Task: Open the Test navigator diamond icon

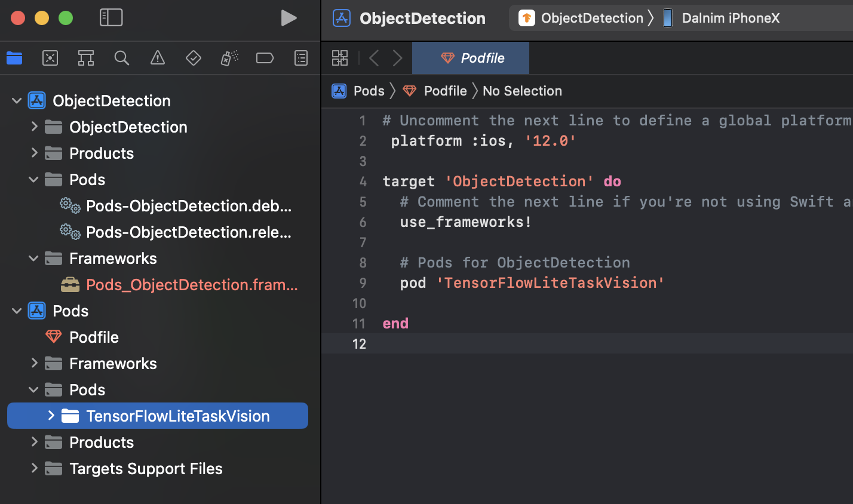Action: pyautogui.click(x=194, y=58)
